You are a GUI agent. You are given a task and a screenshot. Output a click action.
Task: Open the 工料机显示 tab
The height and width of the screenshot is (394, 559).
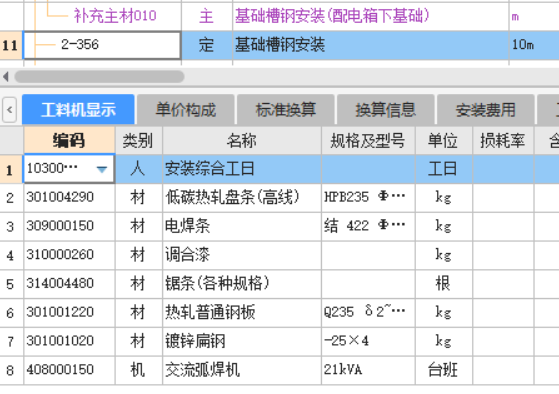tap(78, 109)
